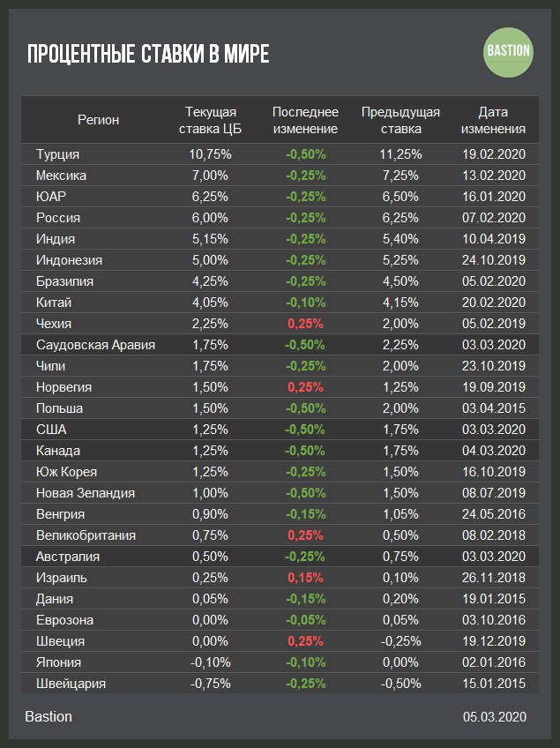The width and height of the screenshot is (560, 748).
Task: Click the green Bastion logo circle
Action: [x=509, y=51]
